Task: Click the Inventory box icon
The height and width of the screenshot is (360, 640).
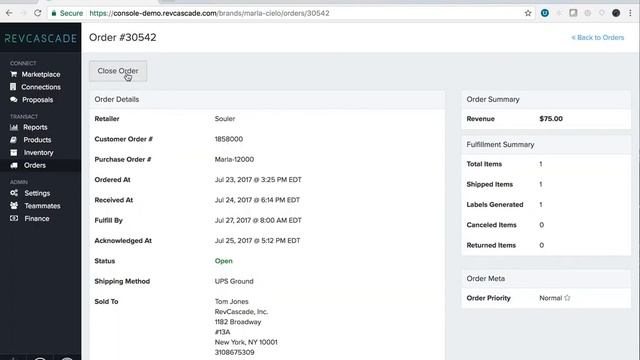Action: [x=13, y=153]
